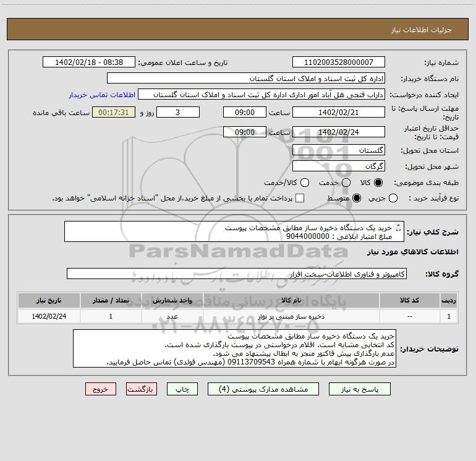Image resolution: width=476 pixels, height=461 pixels.
Task: Click the unit cell عدد
Action: (x=172, y=317)
